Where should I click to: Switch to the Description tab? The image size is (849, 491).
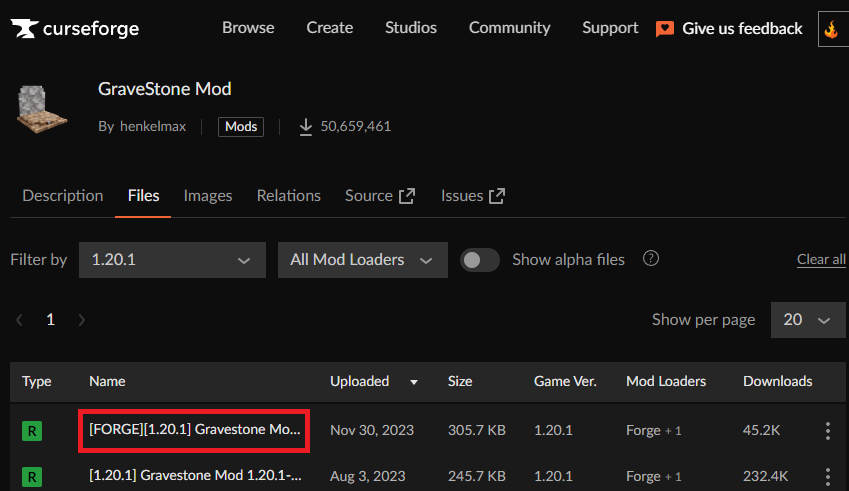click(x=62, y=196)
